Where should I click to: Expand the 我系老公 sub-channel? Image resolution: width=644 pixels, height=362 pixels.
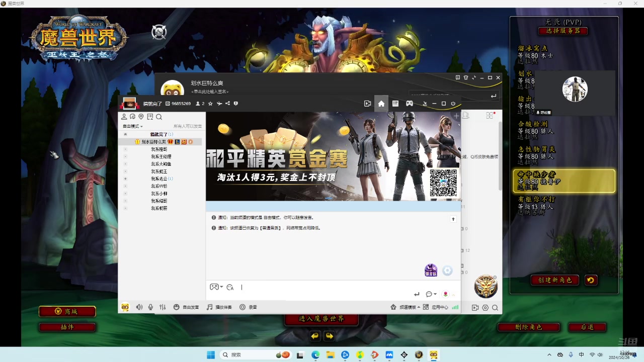125,179
